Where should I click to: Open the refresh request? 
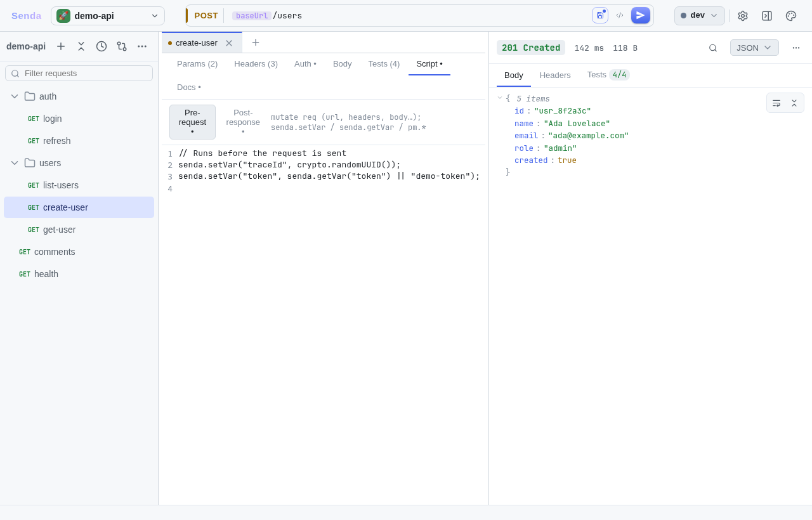point(79,141)
